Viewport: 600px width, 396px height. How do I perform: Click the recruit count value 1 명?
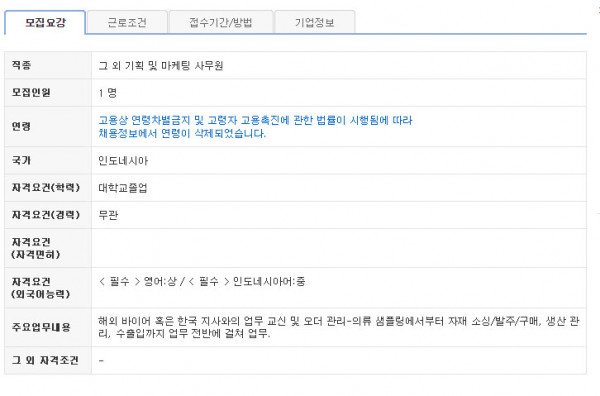(108, 93)
